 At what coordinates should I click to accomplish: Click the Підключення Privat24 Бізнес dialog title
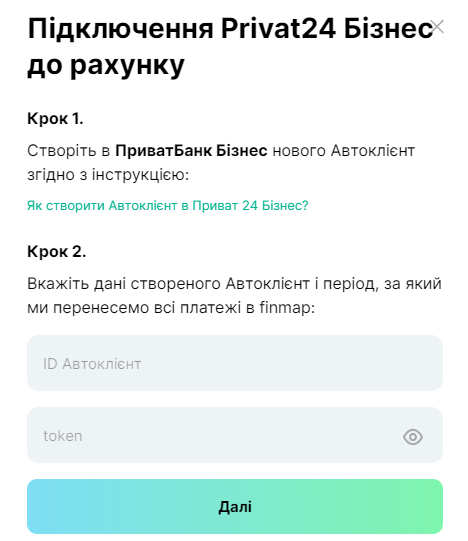click(230, 46)
